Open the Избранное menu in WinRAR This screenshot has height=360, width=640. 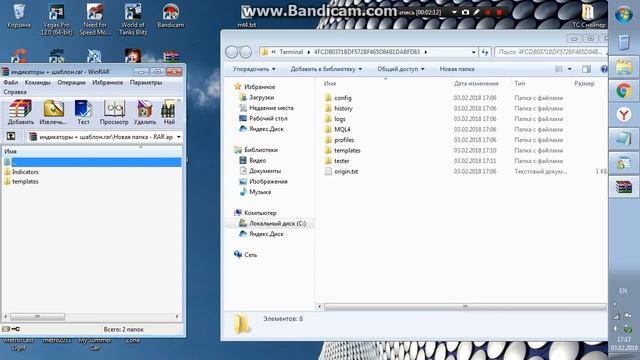click(107, 82)
